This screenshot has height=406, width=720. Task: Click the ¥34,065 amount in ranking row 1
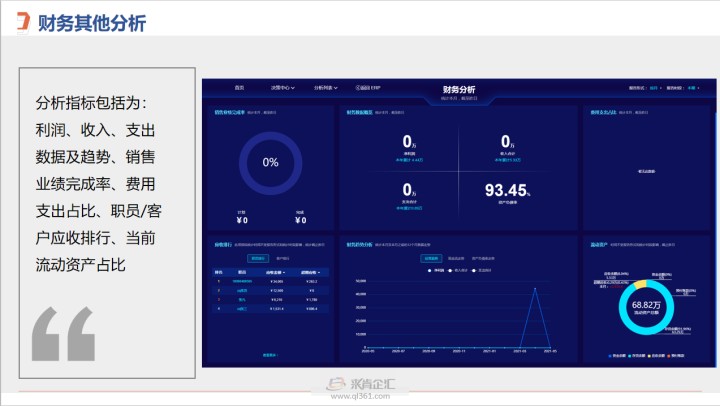[x=276, y=281]
